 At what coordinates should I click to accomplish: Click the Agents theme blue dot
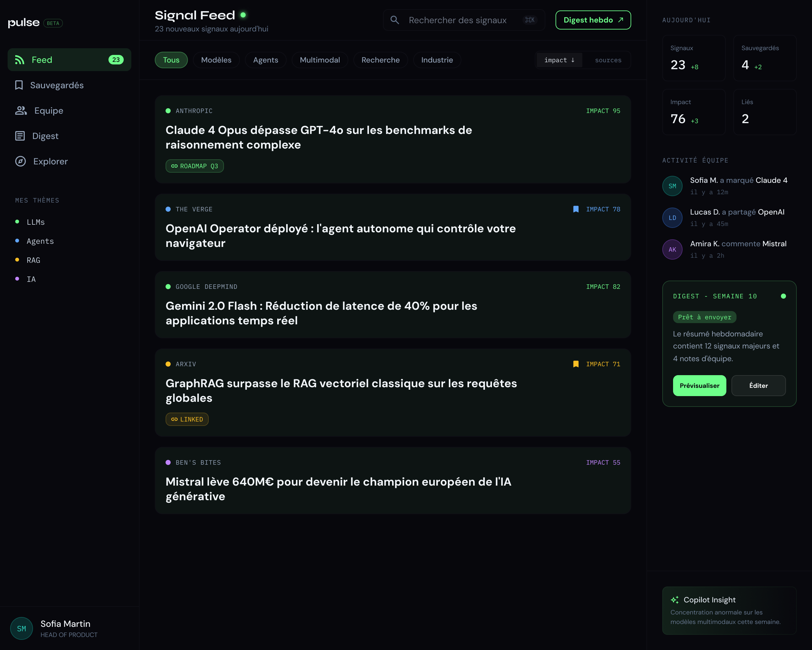(17, 241)
